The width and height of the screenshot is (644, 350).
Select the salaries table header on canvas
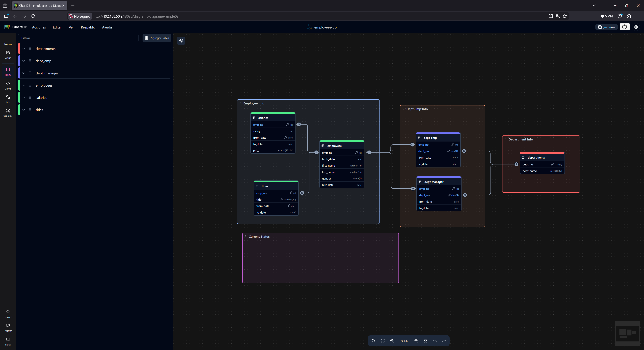pyautogui.click(x=273, y=118)
